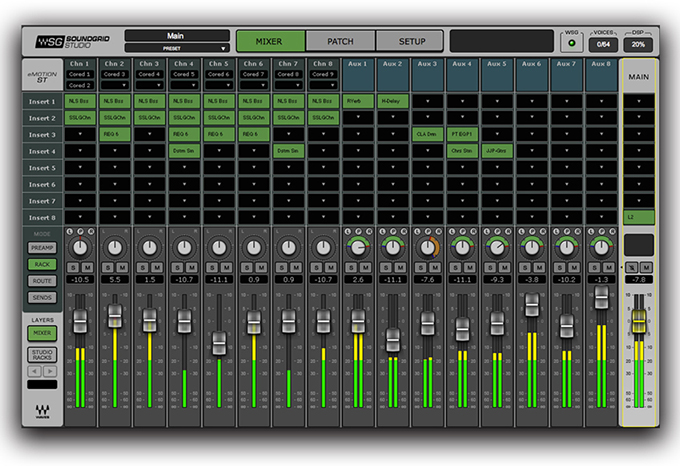Open Insert 8 slot dropdown on Aux 3
Viewport: 680px width, 466px height.
coord(428,217)
